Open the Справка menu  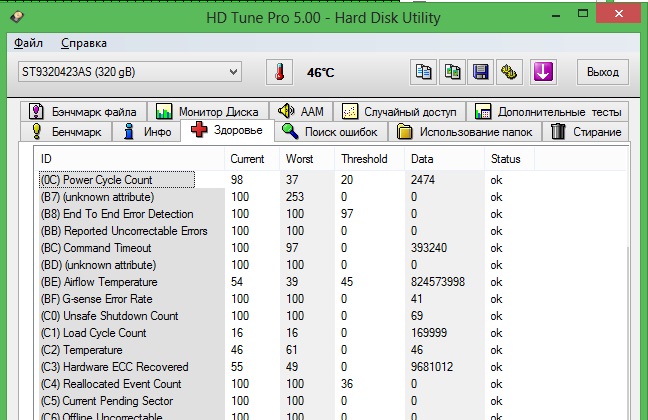(83, 43)
